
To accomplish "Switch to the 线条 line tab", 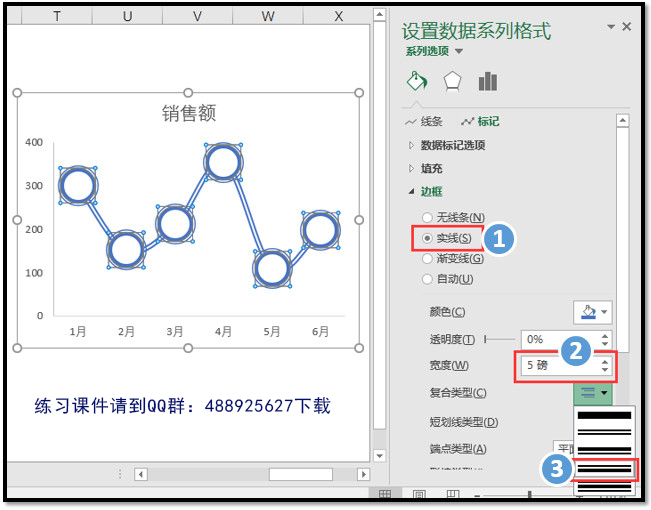I will (424, 121).
